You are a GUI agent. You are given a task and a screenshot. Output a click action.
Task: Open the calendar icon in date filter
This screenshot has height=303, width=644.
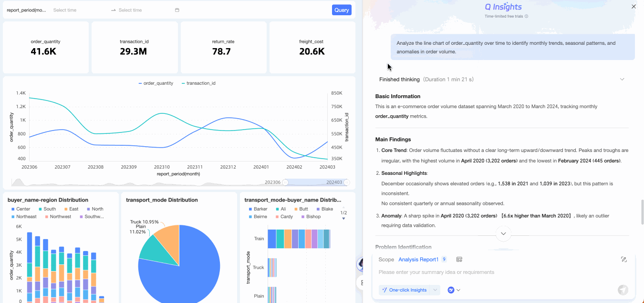click(177, 10)
